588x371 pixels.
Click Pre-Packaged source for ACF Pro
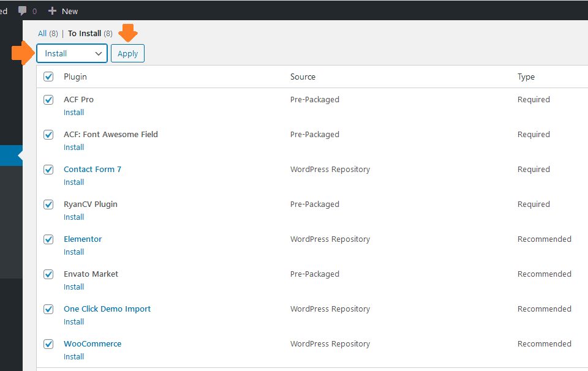tap(315, 100)
